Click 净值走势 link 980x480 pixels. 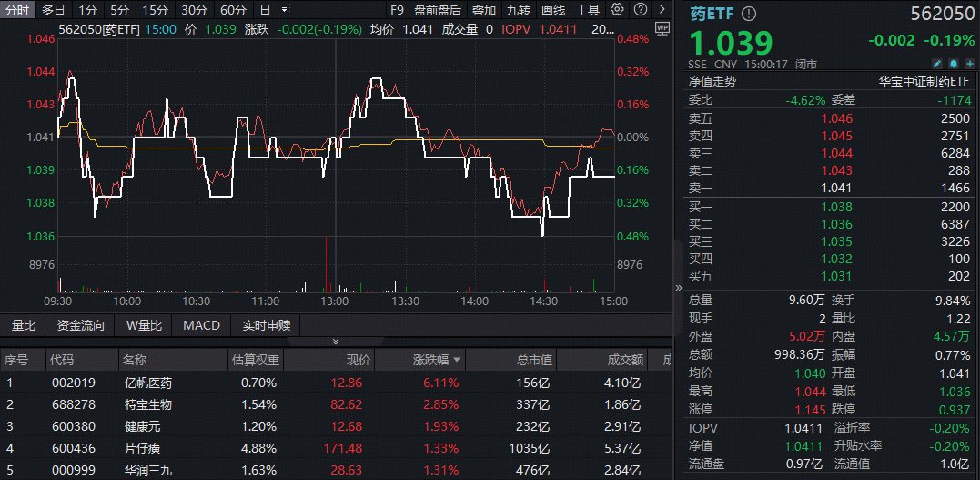pos(712,80)
